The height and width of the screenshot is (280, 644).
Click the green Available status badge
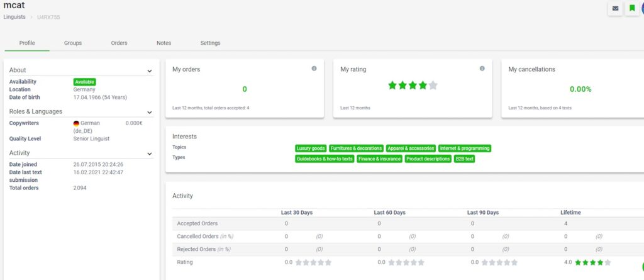point(85,82)
